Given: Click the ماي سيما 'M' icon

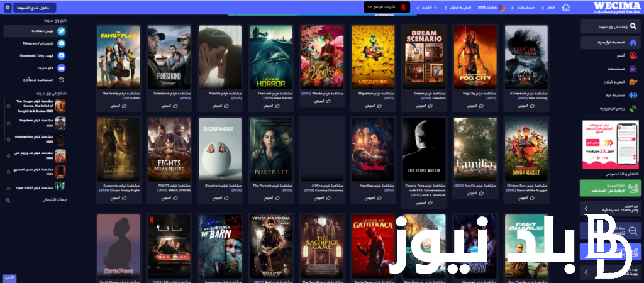Looking at the screenshot, I should pyautogui.click(x=61, y=68).
